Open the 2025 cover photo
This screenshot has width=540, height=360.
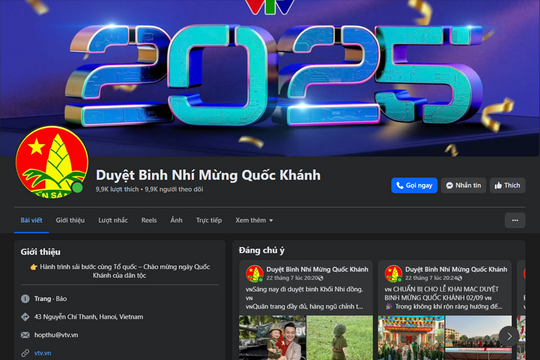[270, 78]
